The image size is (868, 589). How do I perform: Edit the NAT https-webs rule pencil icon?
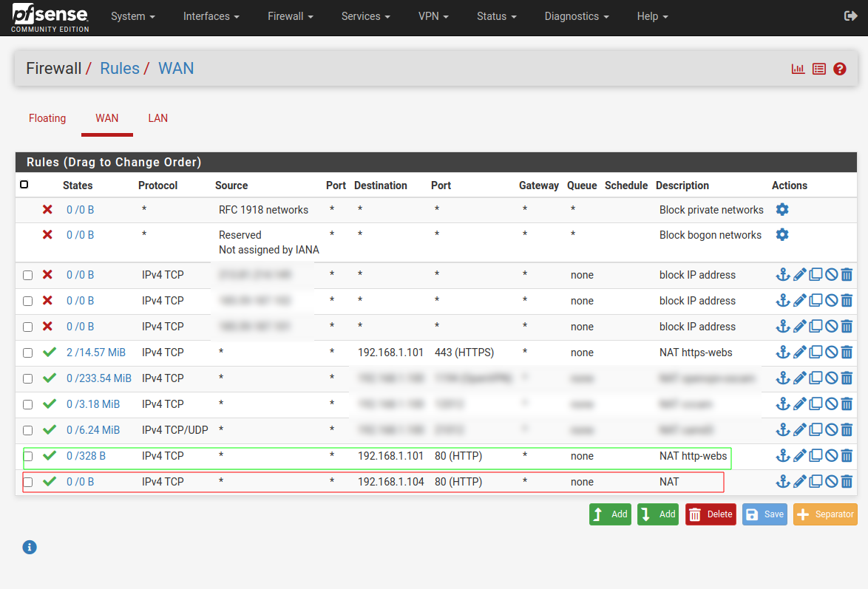pyautogui.click(x=799, y=353)
